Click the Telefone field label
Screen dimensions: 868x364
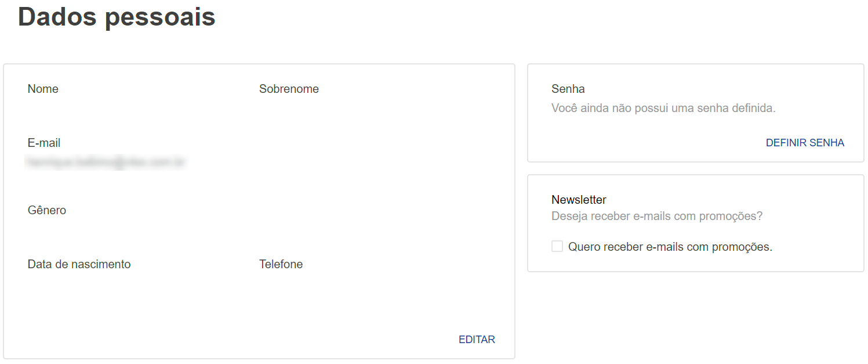point(281,264)
